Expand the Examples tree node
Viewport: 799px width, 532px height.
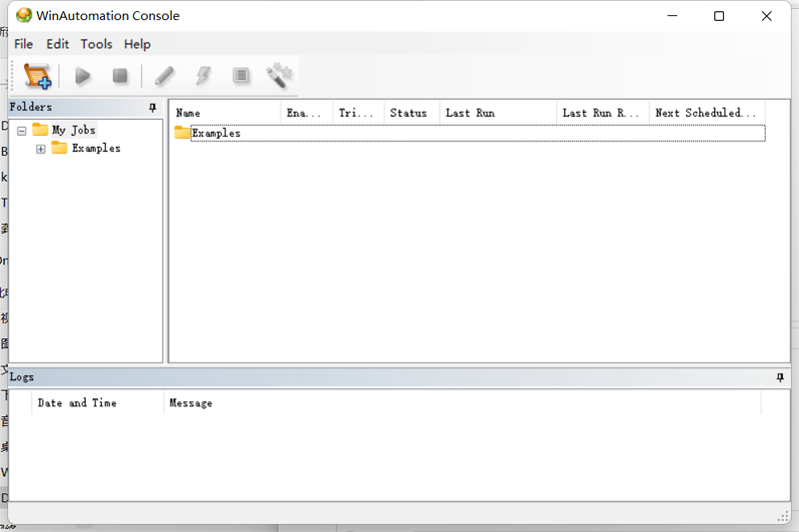[41, 149]
